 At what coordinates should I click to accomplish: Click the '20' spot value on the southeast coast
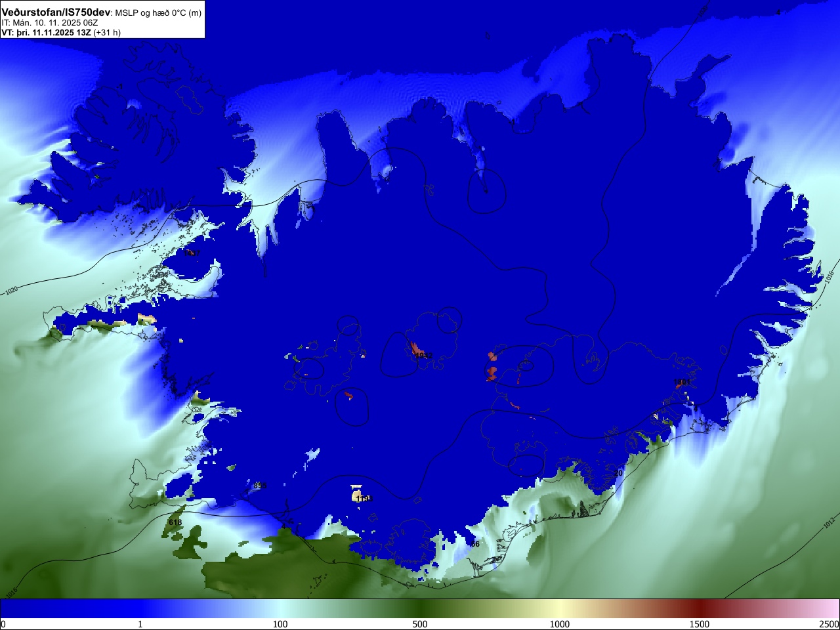[x=618, y=473]
